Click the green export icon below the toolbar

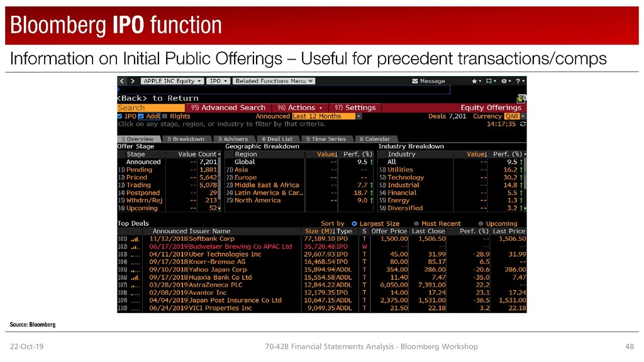click(x=521, y=99)
